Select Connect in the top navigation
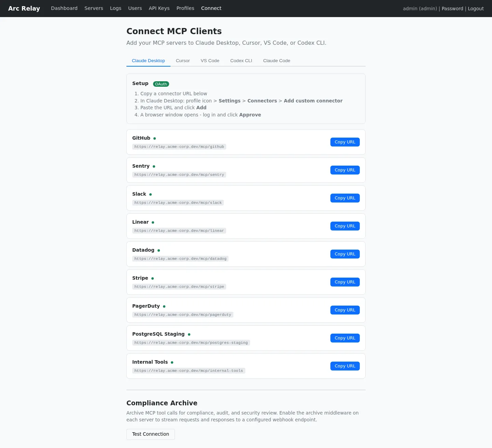 (211, 8)
